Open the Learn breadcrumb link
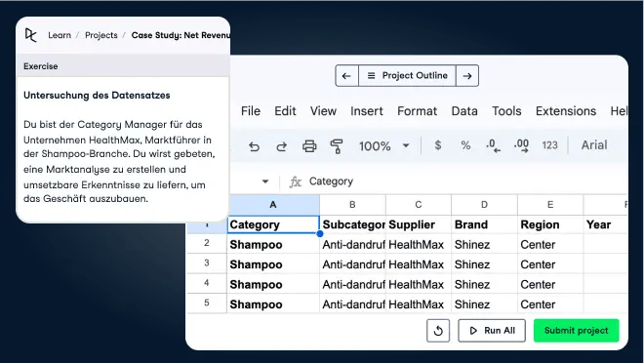Image resolution: width=644 pixels, height=363 pixels. coord(60,35)
